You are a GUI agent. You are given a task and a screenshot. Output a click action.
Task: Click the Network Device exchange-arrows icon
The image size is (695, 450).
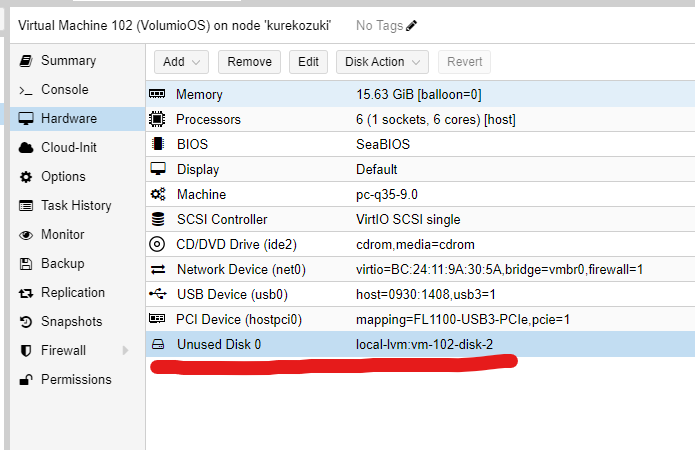click(157, 269)
